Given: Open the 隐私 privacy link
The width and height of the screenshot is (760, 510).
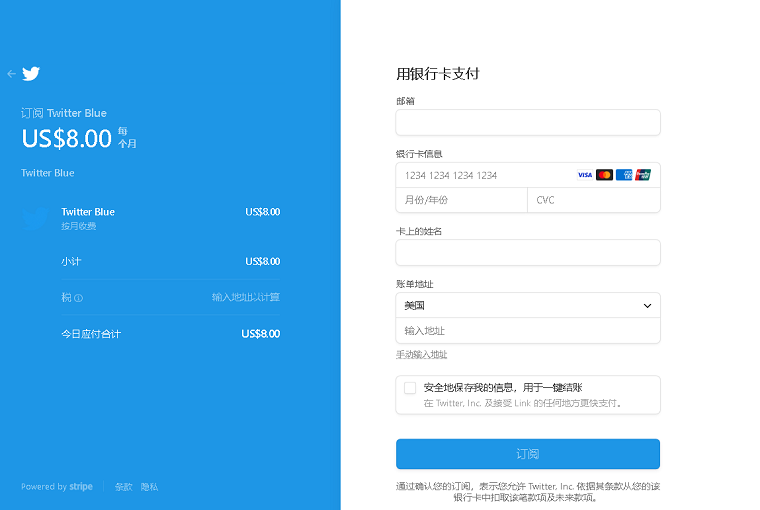Looking at the screenshot, I should click(149, 487).
